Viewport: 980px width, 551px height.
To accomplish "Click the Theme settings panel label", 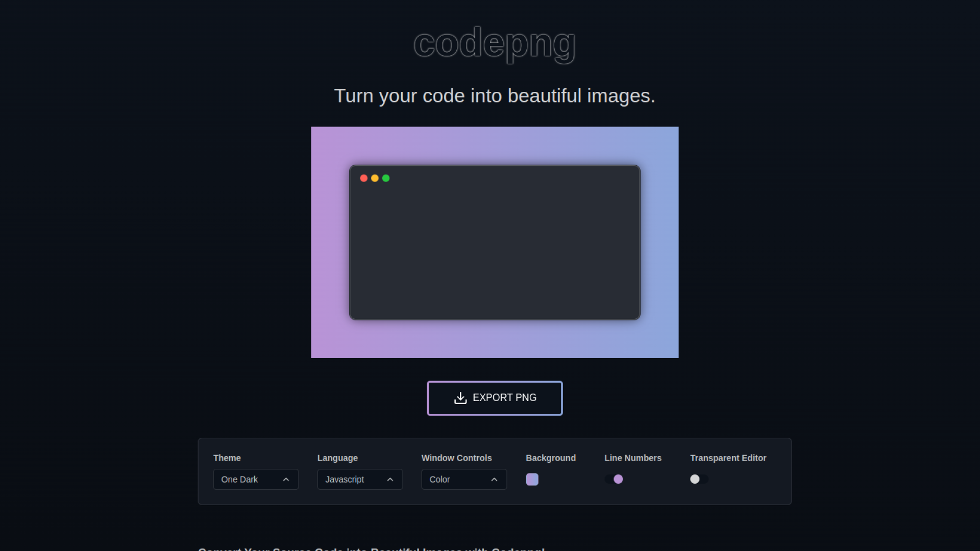I will tap(227, 458).
